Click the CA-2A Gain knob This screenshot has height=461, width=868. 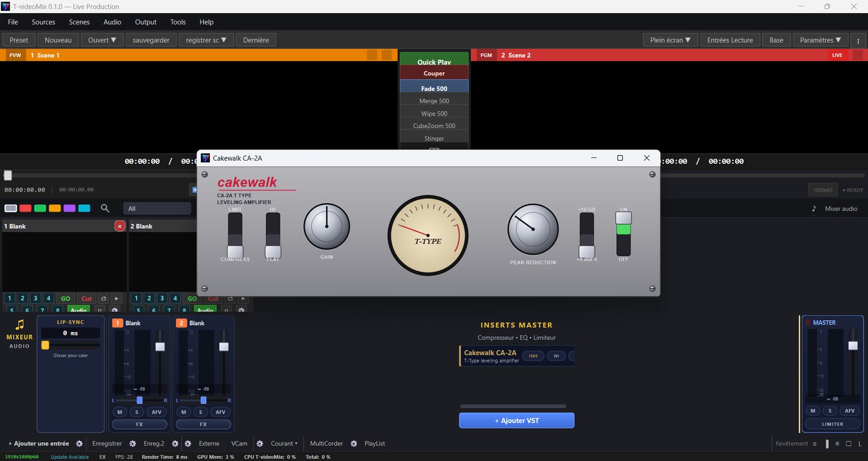327,226
